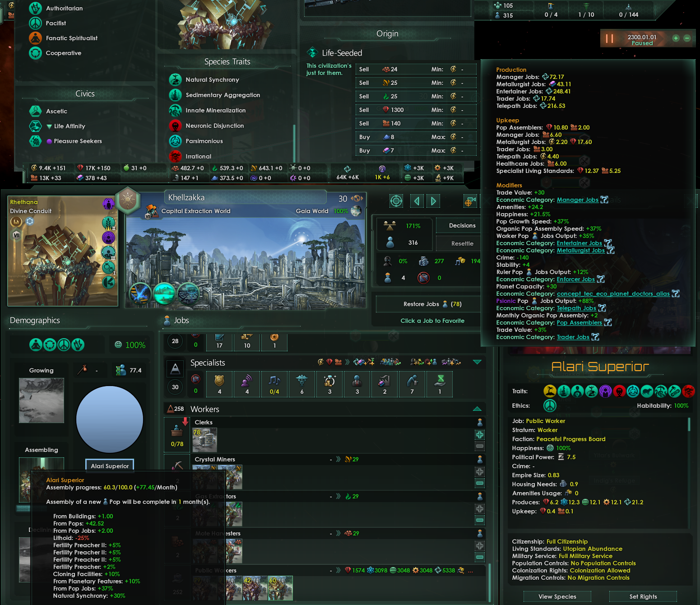The image size is (700, 605).
Task: Click the Ascetic civic icon
Action: 35,111
